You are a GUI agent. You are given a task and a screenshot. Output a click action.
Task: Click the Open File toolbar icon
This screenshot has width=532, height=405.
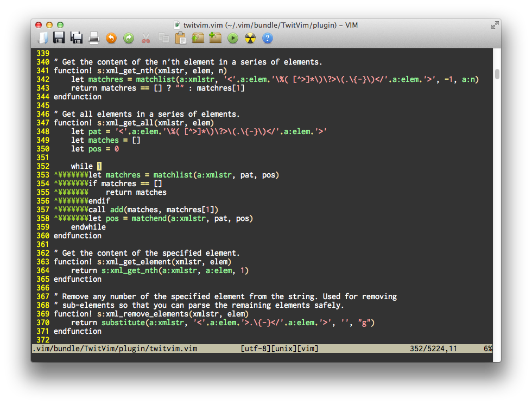(x=43, y=38)
